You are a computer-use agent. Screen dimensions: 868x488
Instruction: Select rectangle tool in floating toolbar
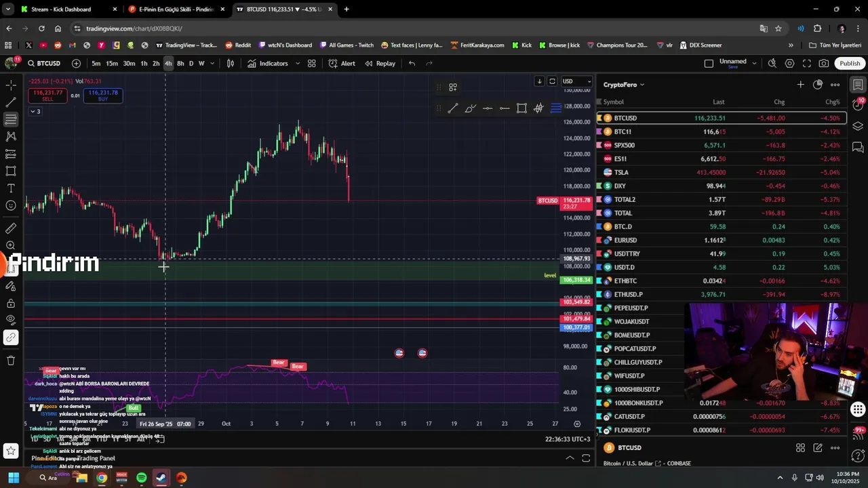click(521, 108)
